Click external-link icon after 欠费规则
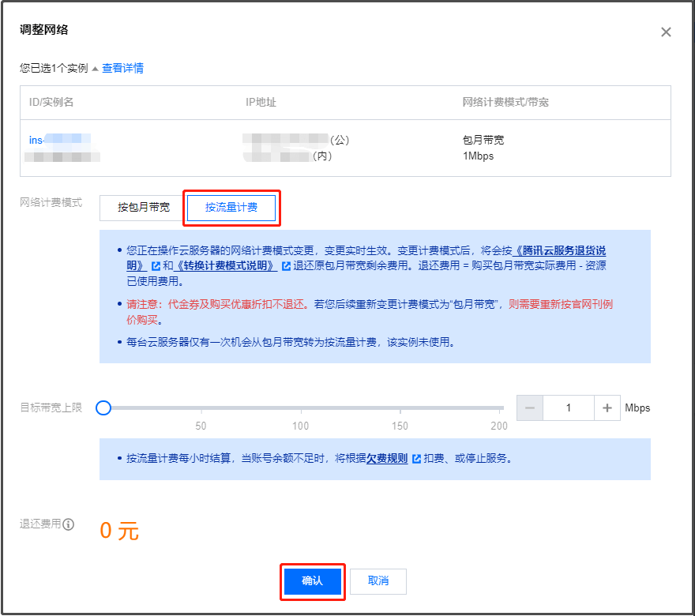Image resolution: width=695 pixels, height=616 pixels. [415, 459]
